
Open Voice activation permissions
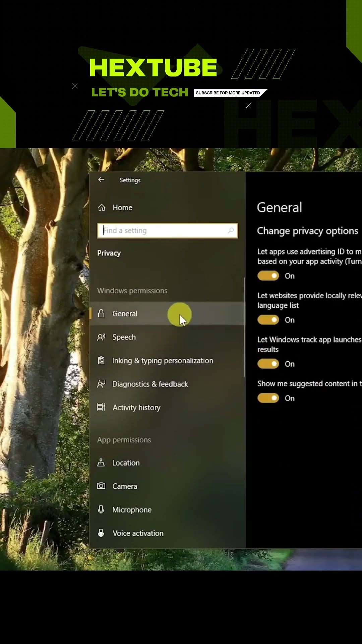pyautogui.click(x=167, y=533)
